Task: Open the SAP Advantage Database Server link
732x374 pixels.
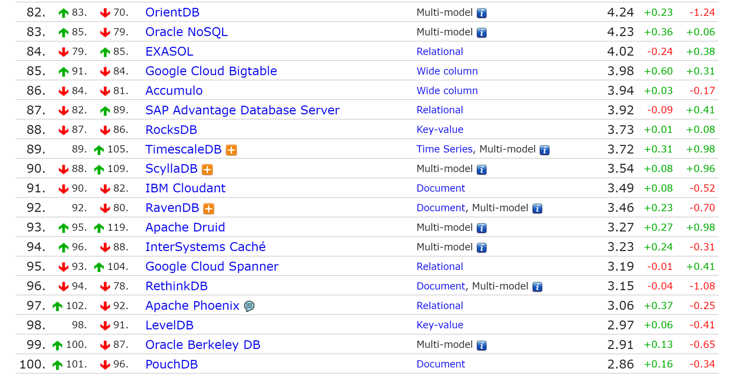Action: pos(242,110)
